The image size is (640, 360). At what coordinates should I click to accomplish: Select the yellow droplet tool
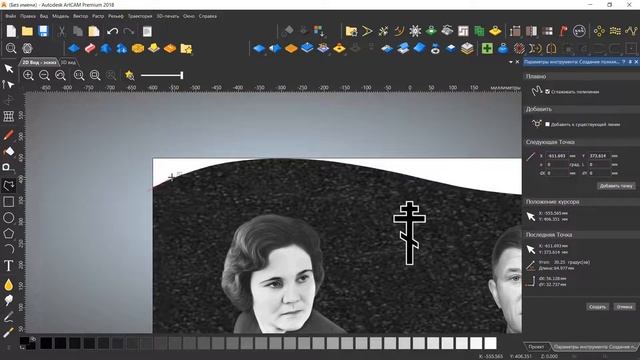coord(9,284)
